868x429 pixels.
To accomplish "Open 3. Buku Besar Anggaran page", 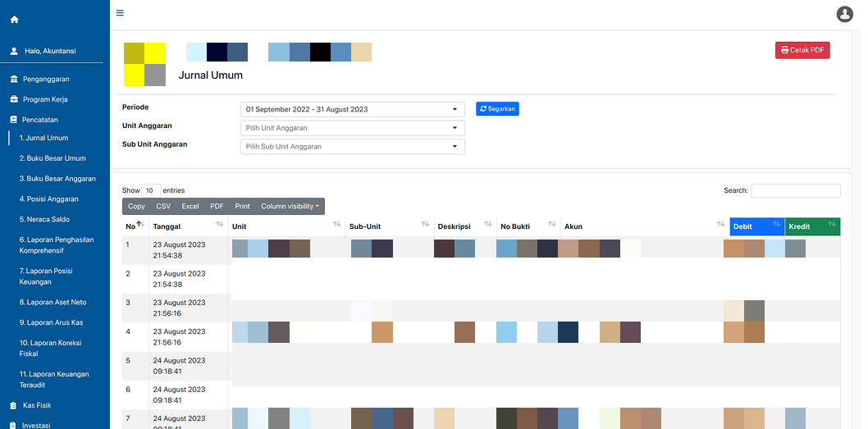I will [57, 179].
